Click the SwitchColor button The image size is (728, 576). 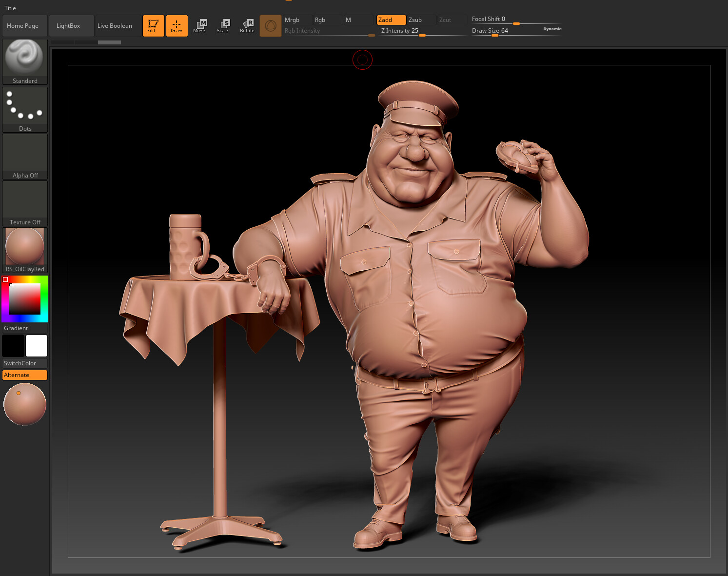25,363
